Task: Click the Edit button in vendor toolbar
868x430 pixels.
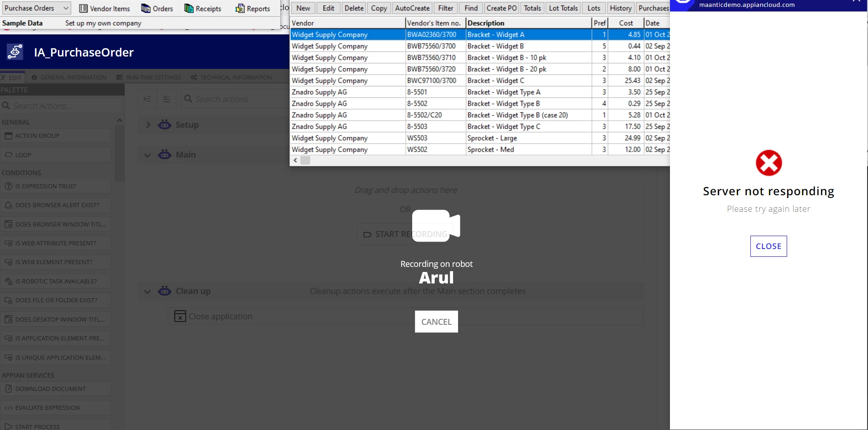Action: pos(329,8)
